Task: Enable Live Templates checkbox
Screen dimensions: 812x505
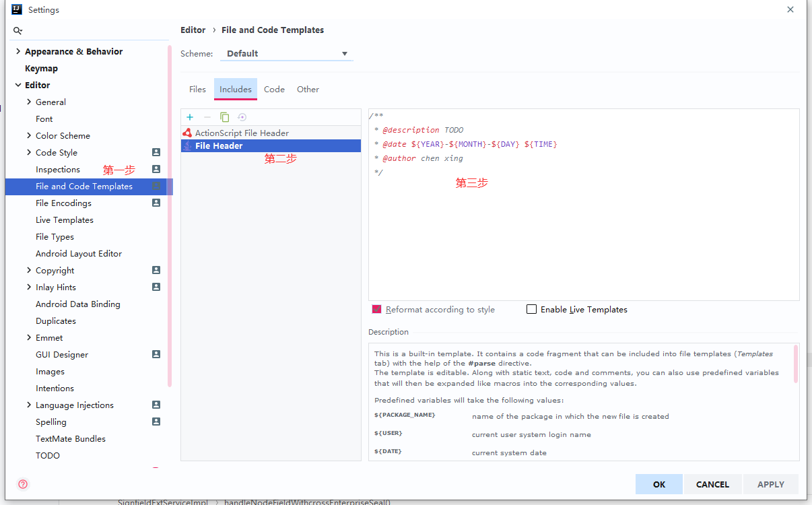Action: (x=532, y=309)
